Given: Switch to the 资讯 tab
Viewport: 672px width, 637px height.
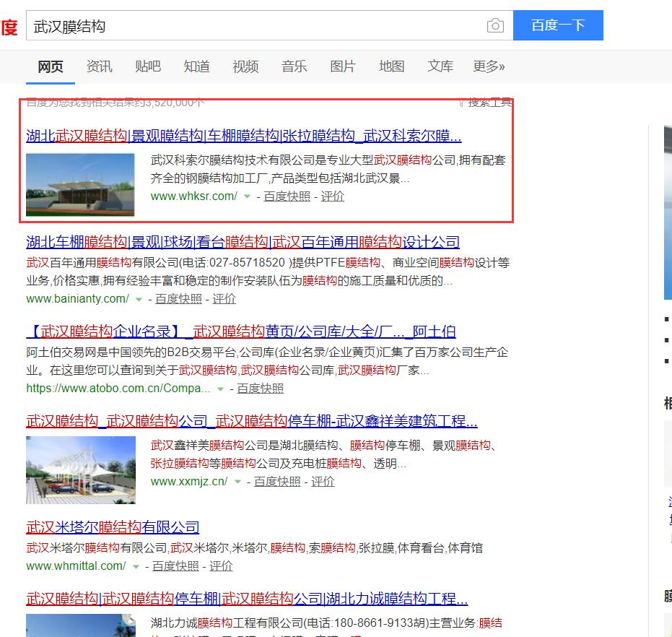Looking at the screenshot, I should click(99, 66).
